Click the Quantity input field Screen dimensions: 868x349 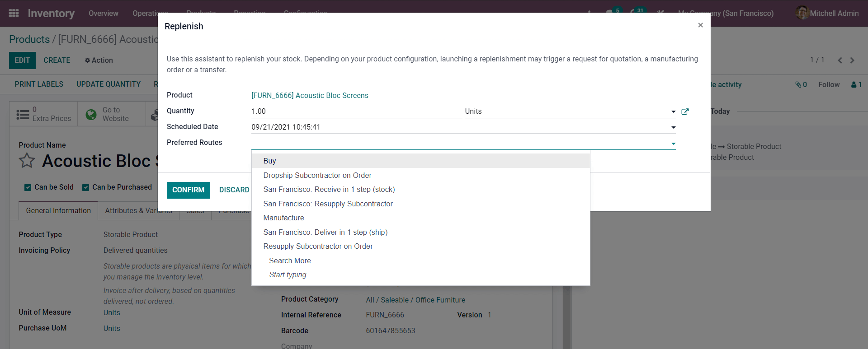click(357, 112)
